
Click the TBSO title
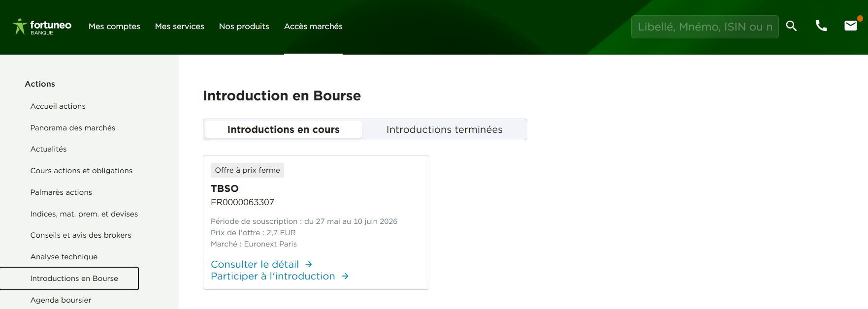(225, 188)
